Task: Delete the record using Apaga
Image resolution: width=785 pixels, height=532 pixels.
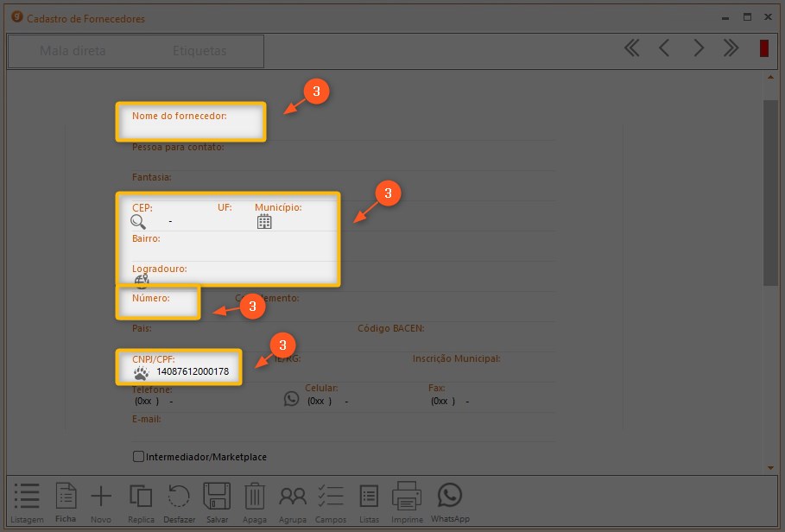Action: click(255, 503)
